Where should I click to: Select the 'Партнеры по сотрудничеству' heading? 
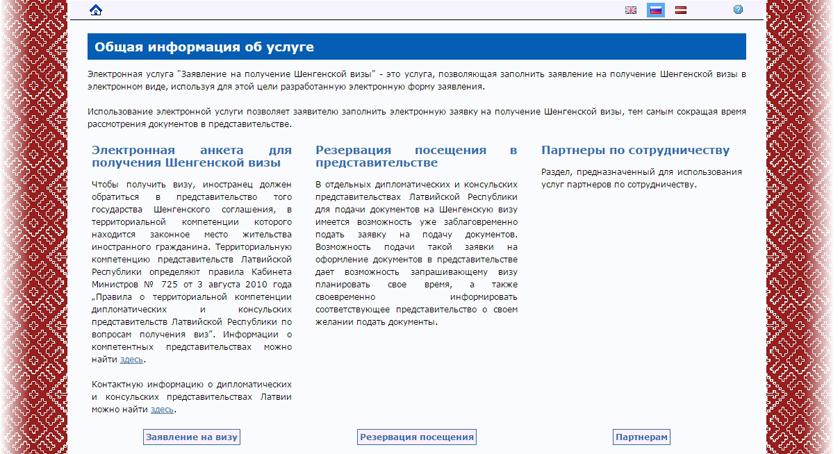coord(635,150)
